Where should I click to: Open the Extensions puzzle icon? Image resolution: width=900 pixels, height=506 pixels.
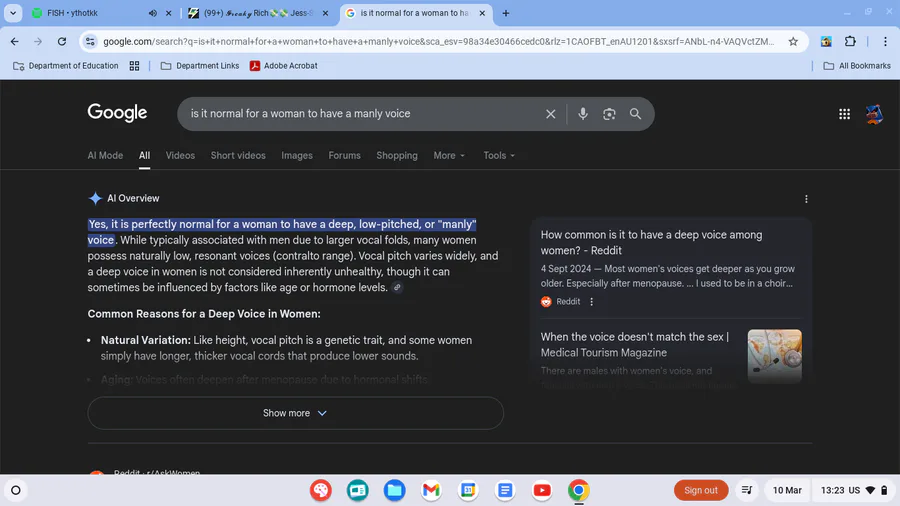[850, 41]
